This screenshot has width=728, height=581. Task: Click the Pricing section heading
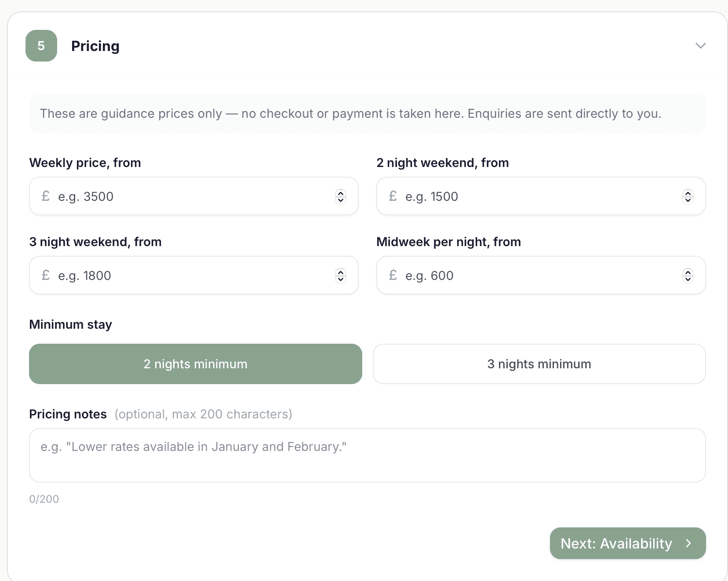(x=95, y=46)
